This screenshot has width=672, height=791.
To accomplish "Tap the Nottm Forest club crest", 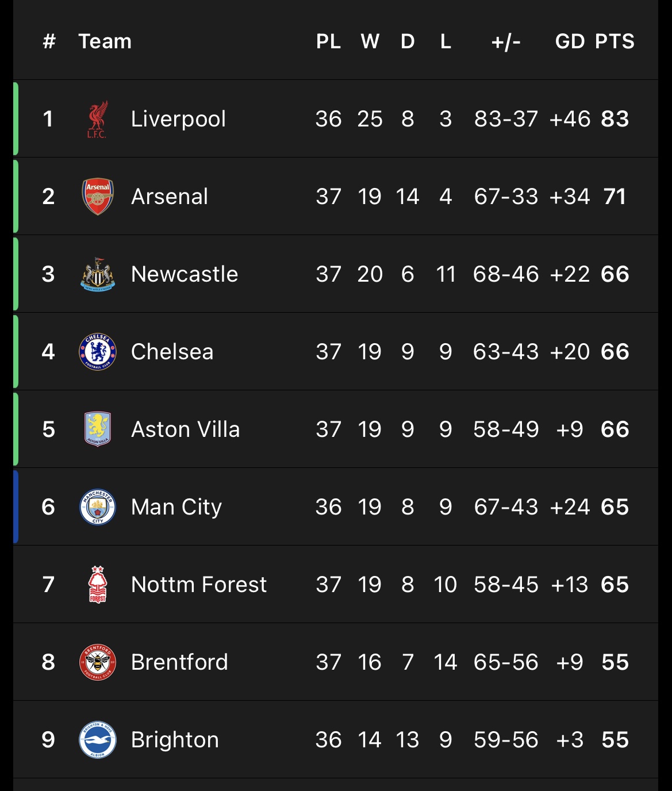I will point(98,585).
